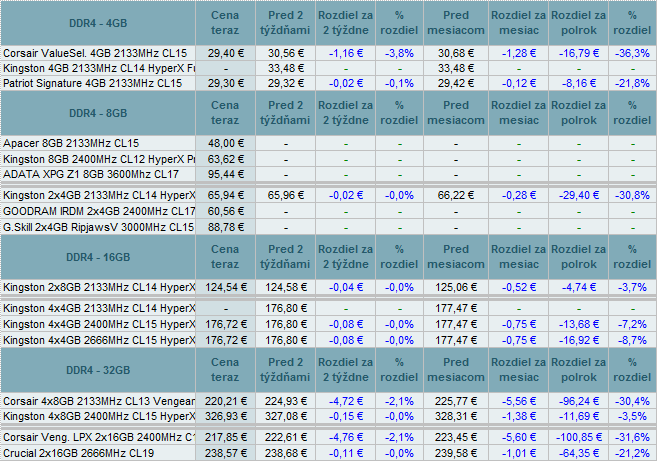Viewport: 657px width, 461px height.
Task: Click Kingston 4x4GB 2400MHz CL15 HyperX name
Action: (99, 324)
